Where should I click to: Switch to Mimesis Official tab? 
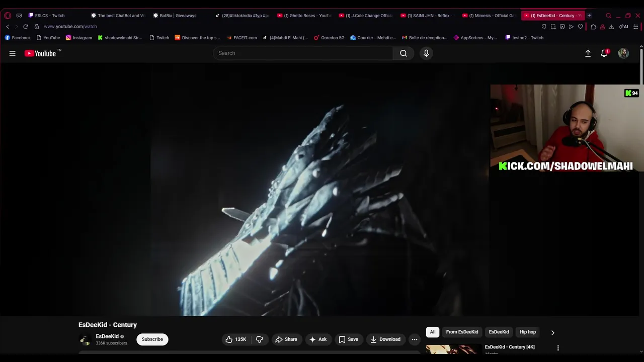click(490, 16)
